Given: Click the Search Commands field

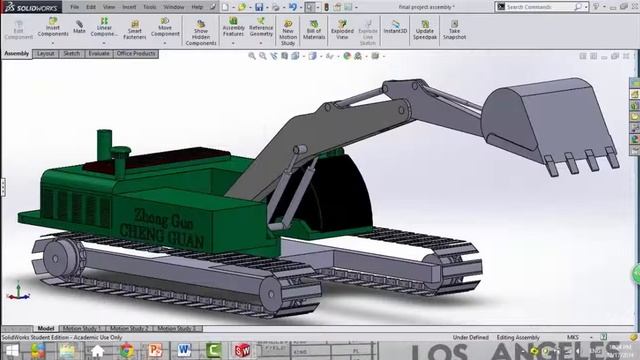Looking at the screenshot, I should (x=541, y=7).
